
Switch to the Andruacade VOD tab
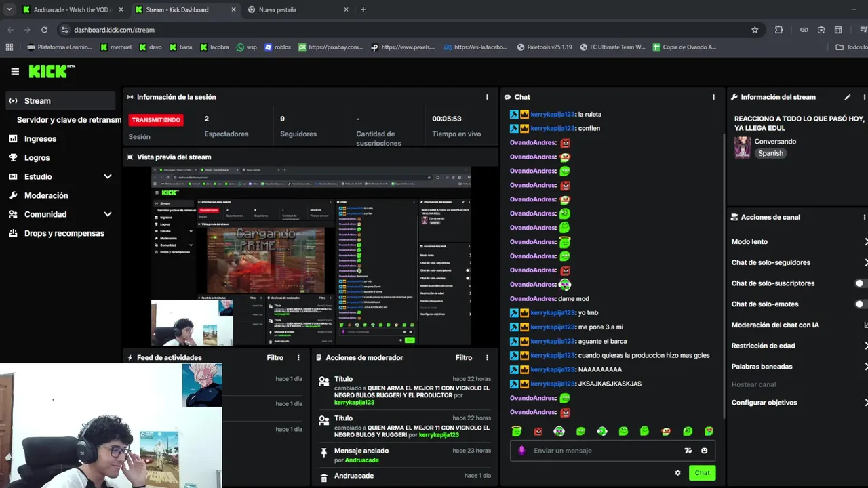tap(73, 9)
